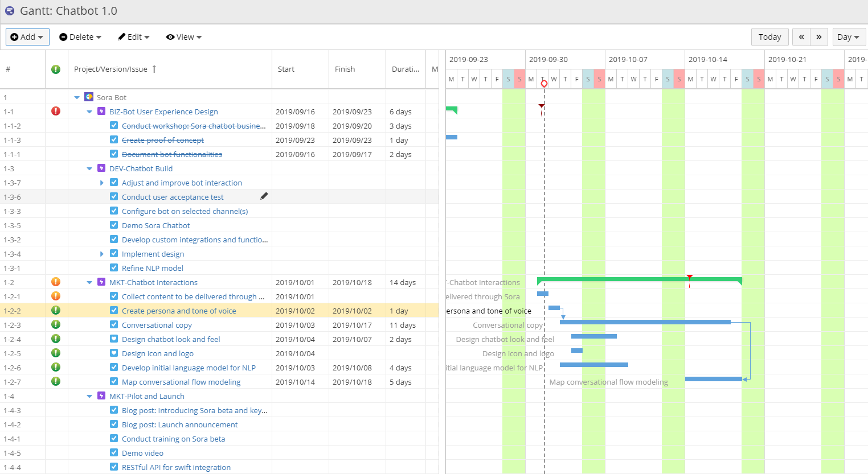Open the Add menu

(x=27, y=36)
